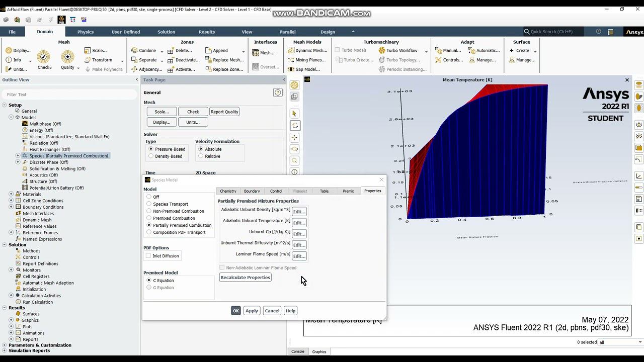Expand the Boundary Conditions tree node

tap(11, 207)
